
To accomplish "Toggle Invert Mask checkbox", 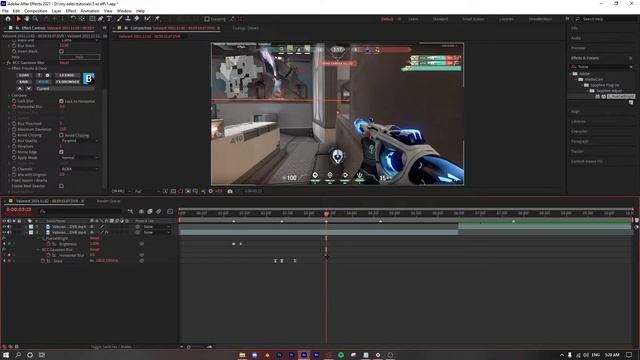I will (x=61, y=51).
